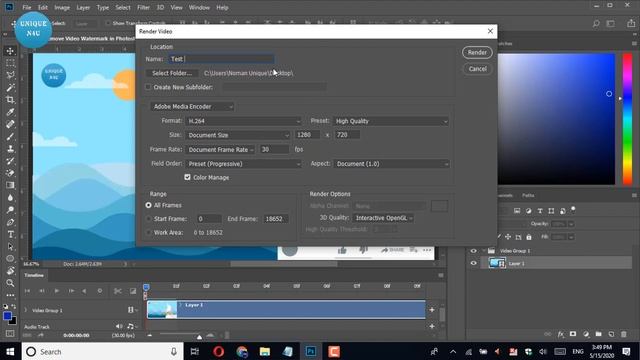This screenshot has height=360, width=640.
Task: Open File Explorer from the taskbar
Action: click(264, 351)
